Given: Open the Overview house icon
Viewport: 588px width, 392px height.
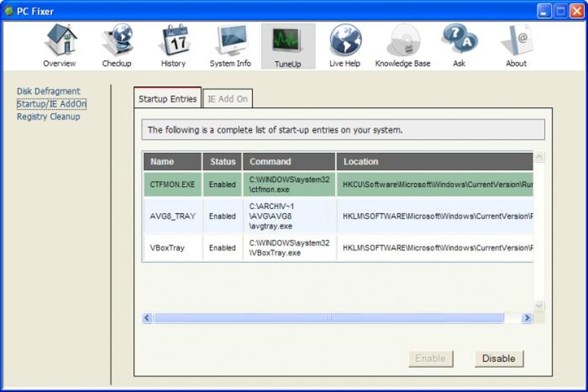Looking at the screenshot, I should 59,42.
